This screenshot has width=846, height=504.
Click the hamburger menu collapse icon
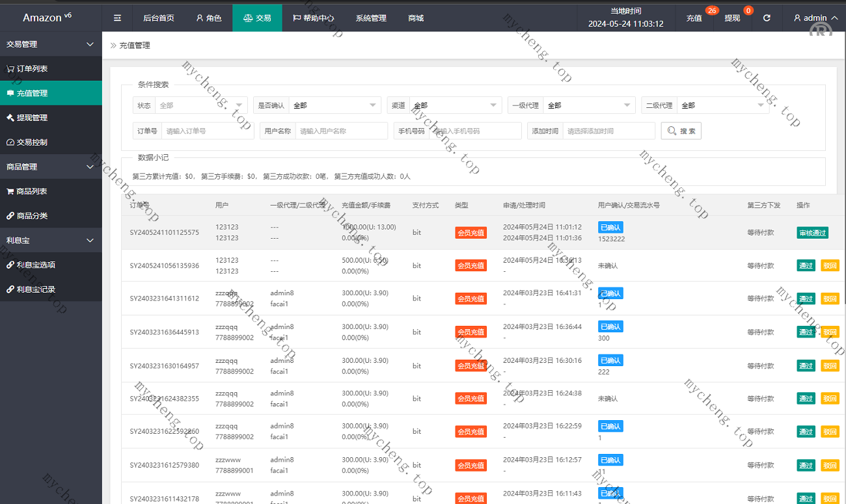coord(117,18)
